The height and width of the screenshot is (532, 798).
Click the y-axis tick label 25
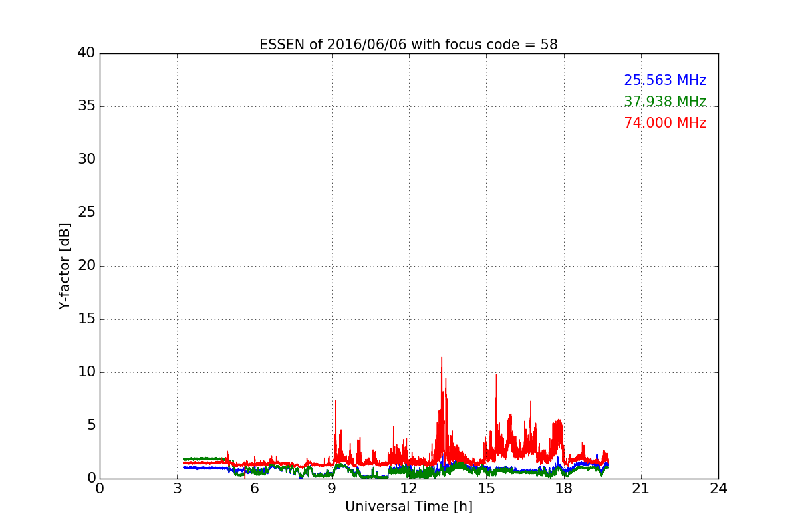point(86,213)
